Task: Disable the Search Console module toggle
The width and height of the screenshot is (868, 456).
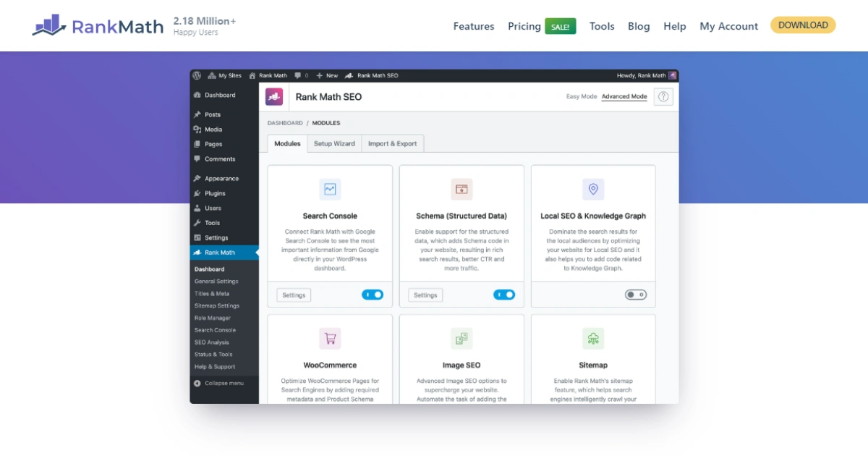Action: 373,295
